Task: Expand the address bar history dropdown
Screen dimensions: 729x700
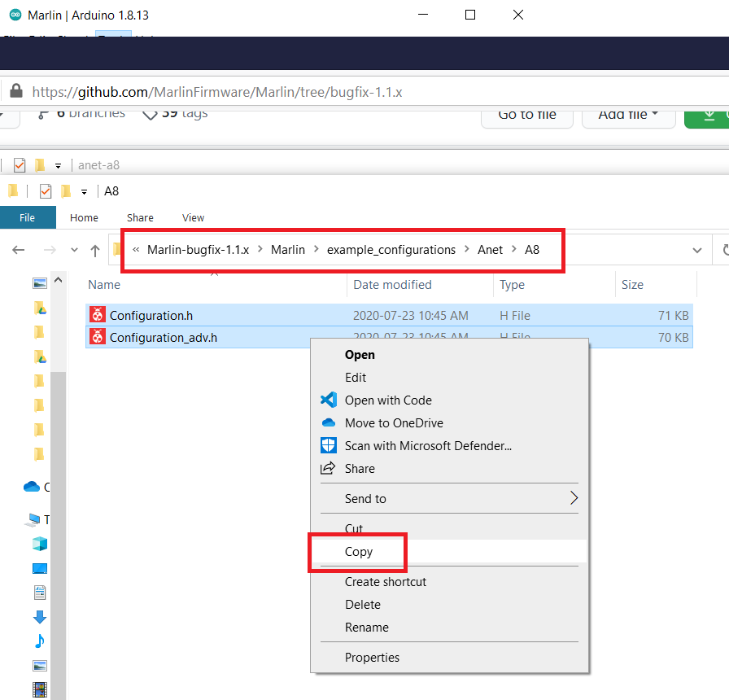Action: [697, 251]
